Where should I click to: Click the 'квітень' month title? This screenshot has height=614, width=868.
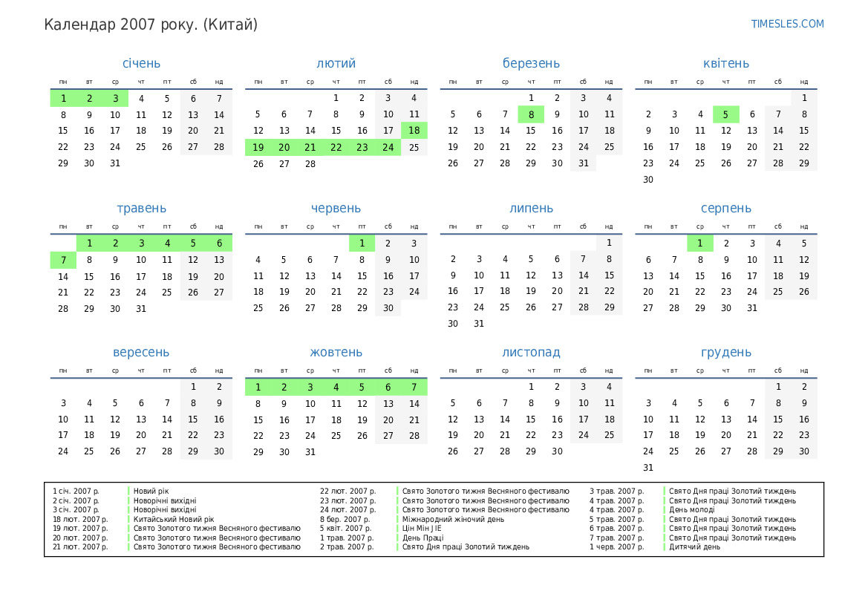pos(725,64)
